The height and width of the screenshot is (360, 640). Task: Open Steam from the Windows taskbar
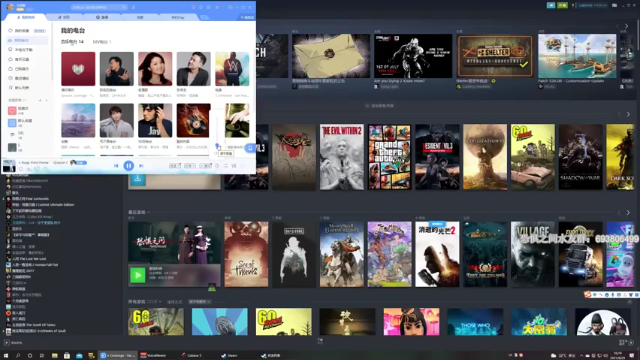[229, 356]
